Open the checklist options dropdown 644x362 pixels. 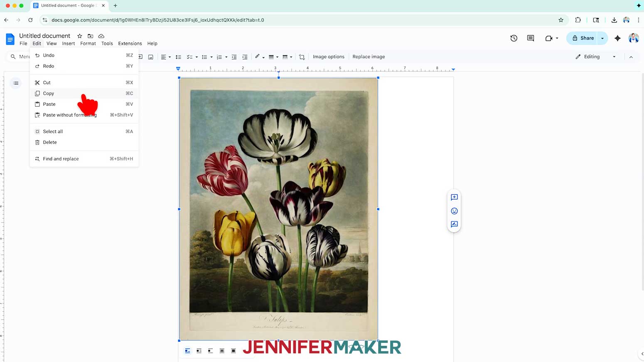click(197, 57)
